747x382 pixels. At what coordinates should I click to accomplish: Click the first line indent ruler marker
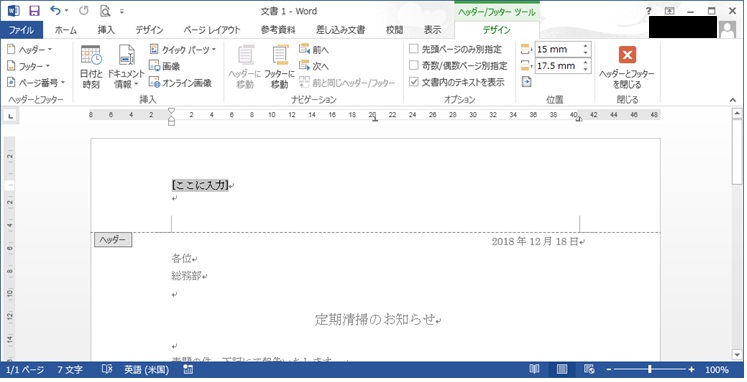click(x=172, y=111)
